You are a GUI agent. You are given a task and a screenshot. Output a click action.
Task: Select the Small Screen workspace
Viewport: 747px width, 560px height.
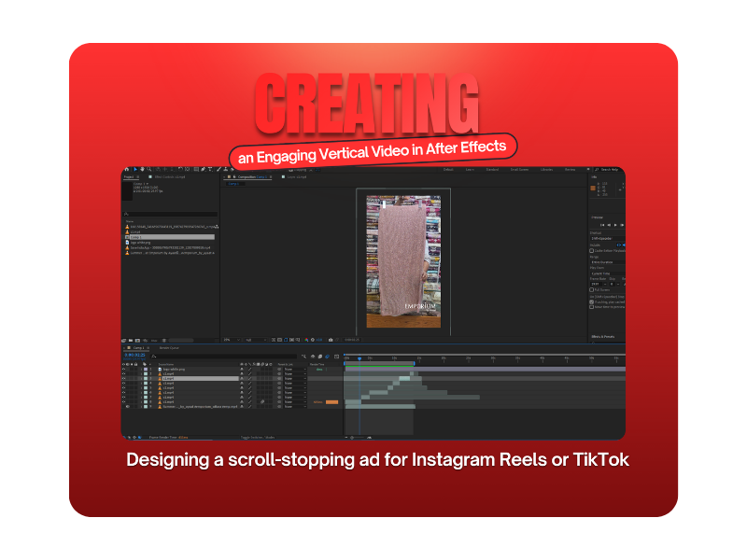pyautogui.click(x=519, y=170)
